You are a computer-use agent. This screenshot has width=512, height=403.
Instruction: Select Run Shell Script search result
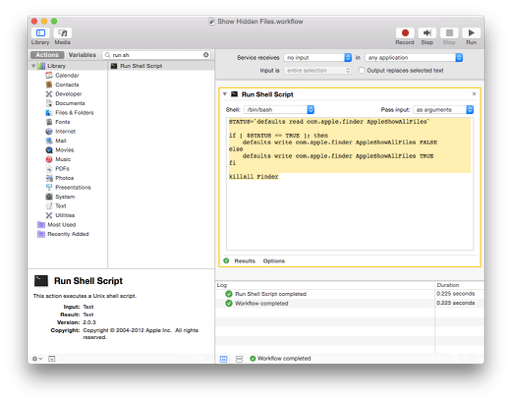pos(161,66)
